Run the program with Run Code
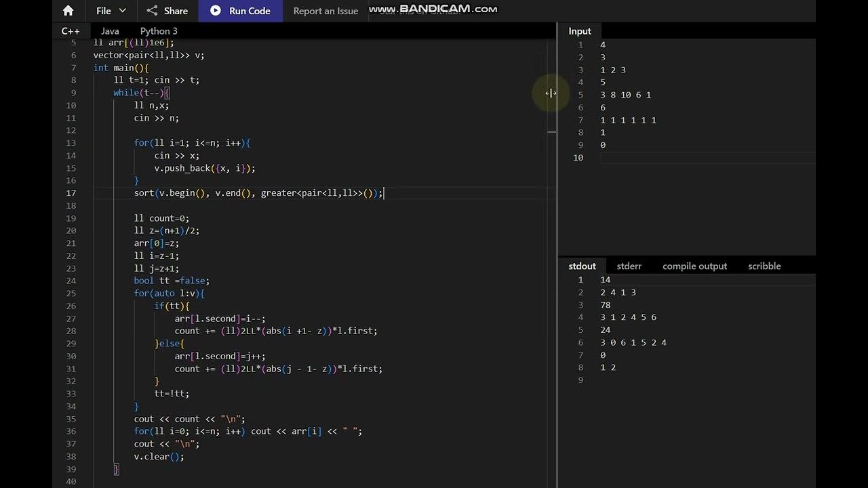Image resolution: width=868 pixels, height=488 pixels. click(240, 11)
